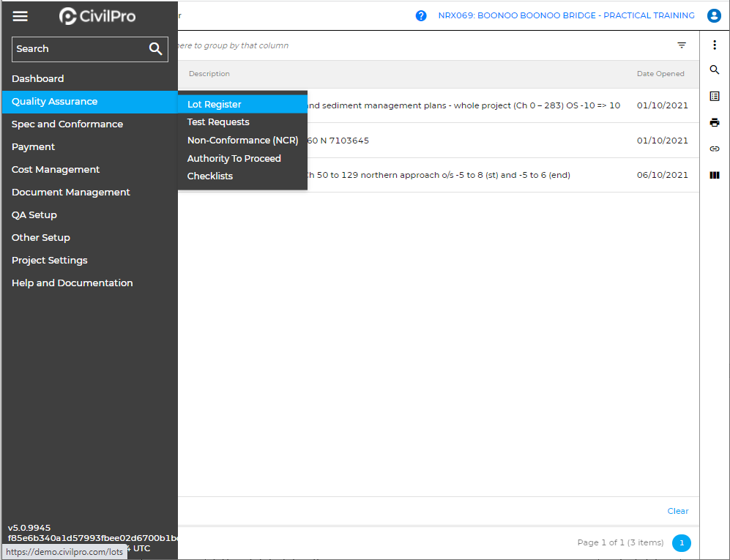Image resolution: width=730 pixels, height=560 pixels.
Task: Click the list view icon in the right toolbar
Action: coord(715,96)
